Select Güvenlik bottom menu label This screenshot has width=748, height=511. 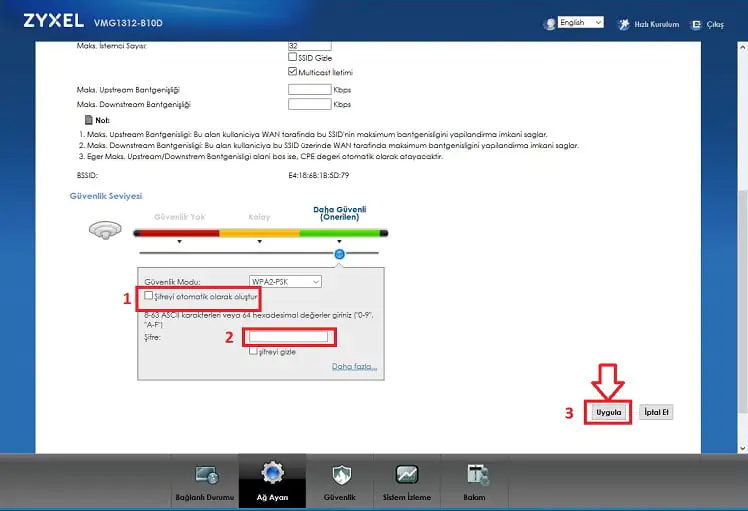tap(340, 497)
